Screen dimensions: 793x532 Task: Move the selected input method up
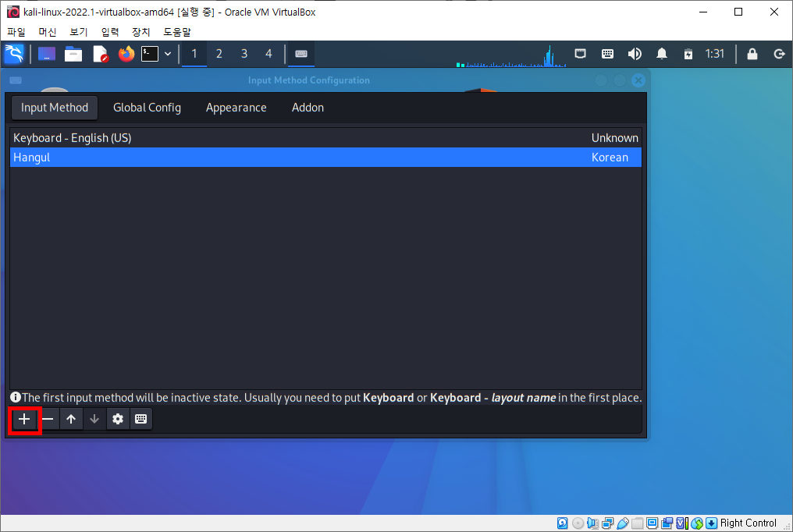71,419
